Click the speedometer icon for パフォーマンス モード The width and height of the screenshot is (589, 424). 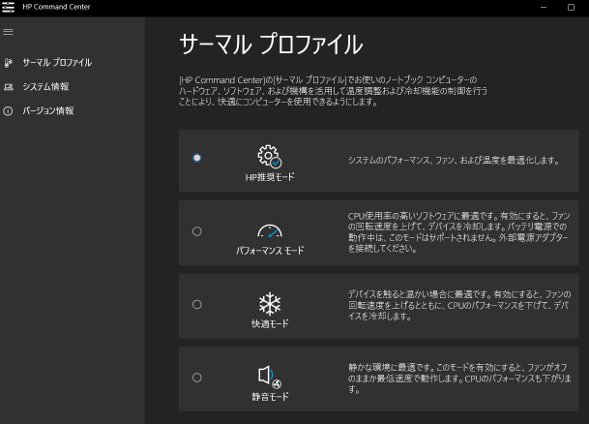tap(270, 231)
